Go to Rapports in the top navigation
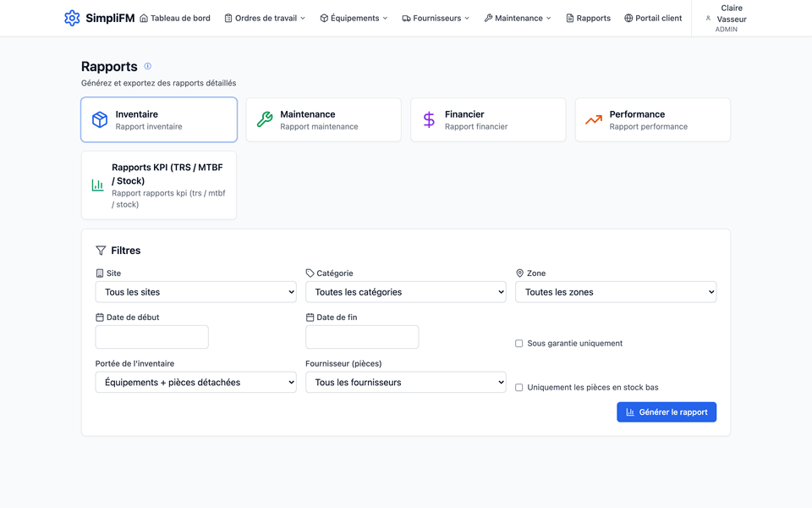This screenshot has height=508, width=812. coord(589,18)
